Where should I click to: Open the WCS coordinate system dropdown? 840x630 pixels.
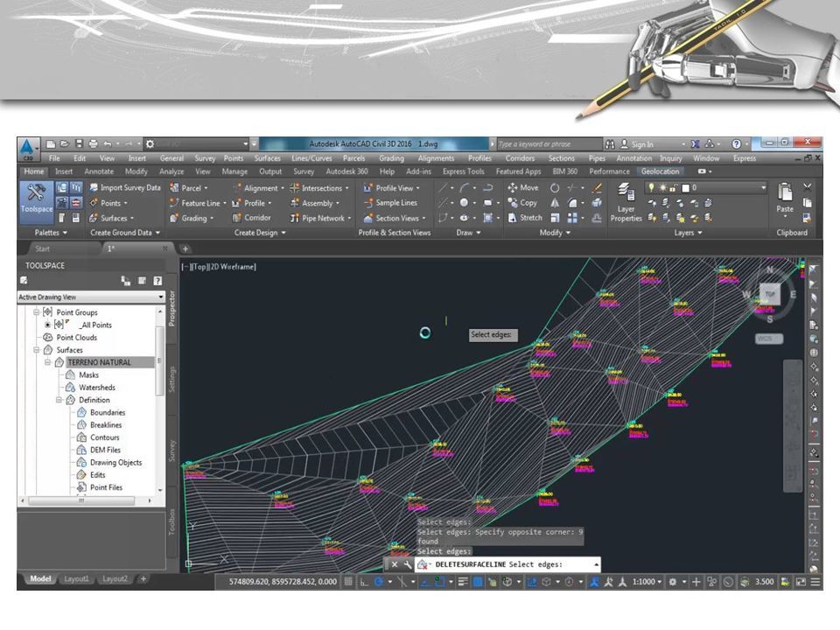(x=769, y=339)
